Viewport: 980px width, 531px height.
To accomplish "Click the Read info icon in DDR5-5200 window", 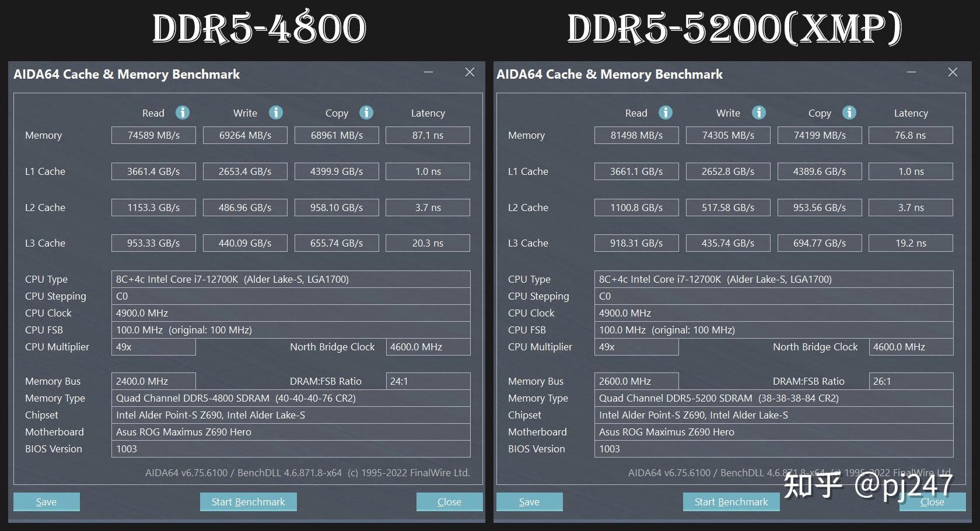I will pyautogui.click(x=664, y=112).
